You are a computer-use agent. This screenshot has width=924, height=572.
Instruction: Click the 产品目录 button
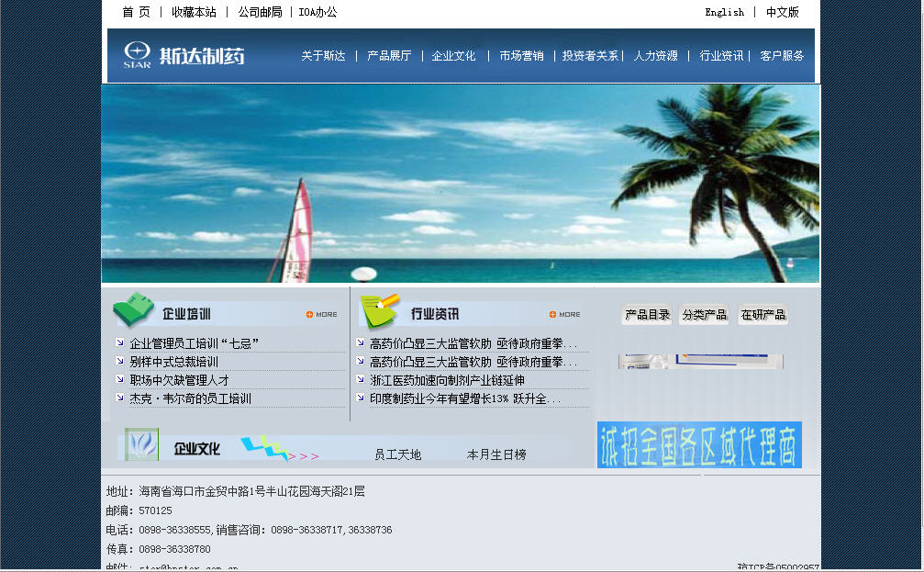(647, 315)
